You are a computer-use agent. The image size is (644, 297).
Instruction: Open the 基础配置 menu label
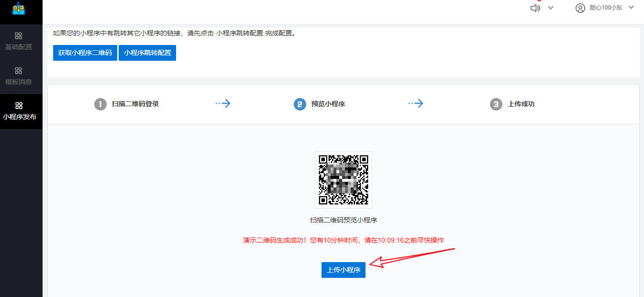click(19, 47)
